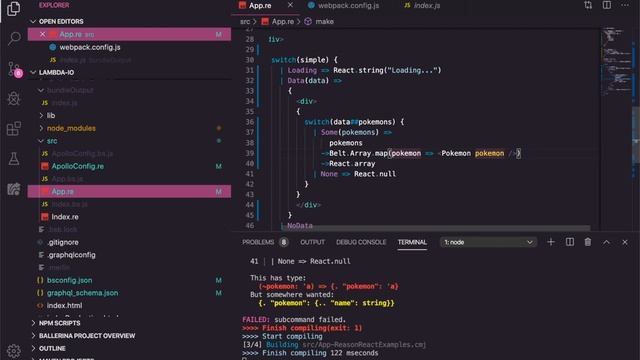Click the make breadcrumb symbol
This screenshot has height=360, width=640.
click(319, 21)
